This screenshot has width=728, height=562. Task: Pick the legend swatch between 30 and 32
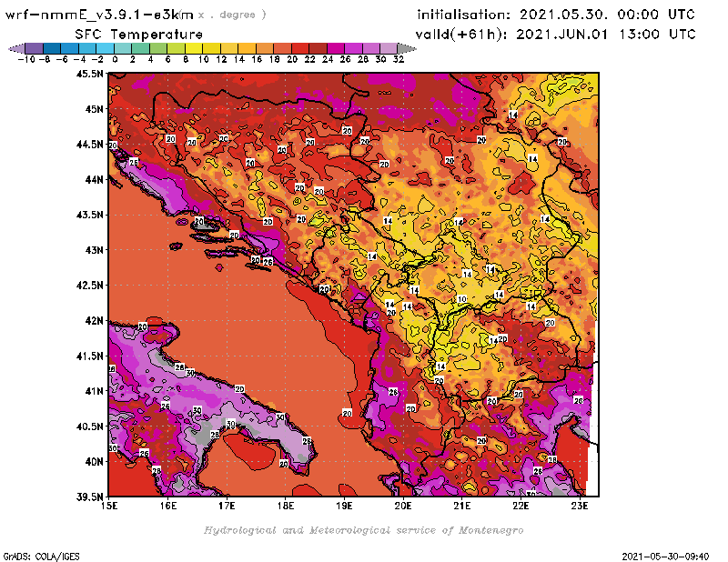pyautogui.click(x=389, y=48)
